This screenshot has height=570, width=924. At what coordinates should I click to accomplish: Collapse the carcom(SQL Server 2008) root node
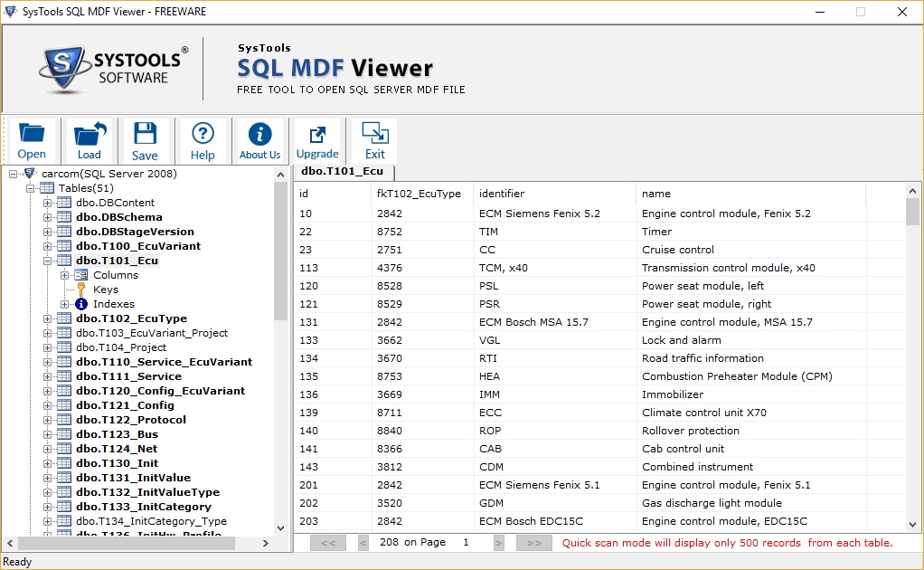pyautogui.click(x=13, y=174)
